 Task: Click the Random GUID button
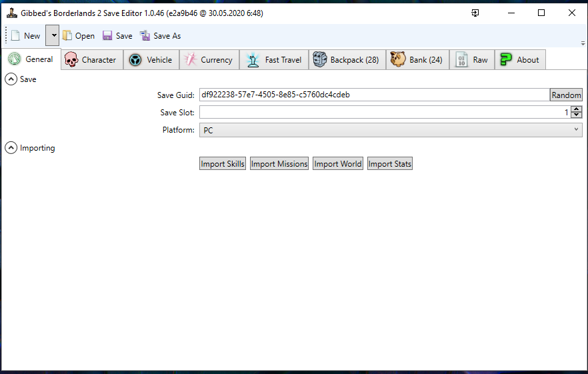(x=566, y=95)
